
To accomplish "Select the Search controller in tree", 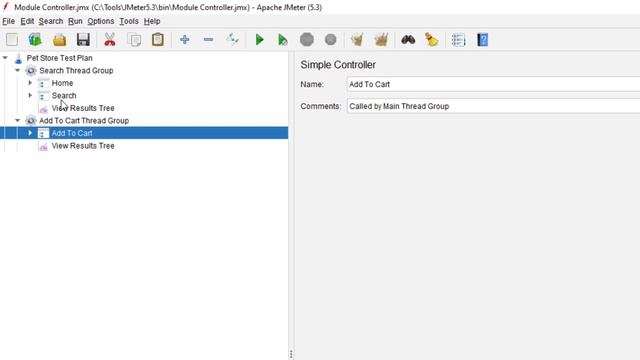I will [x=64, y=96].
